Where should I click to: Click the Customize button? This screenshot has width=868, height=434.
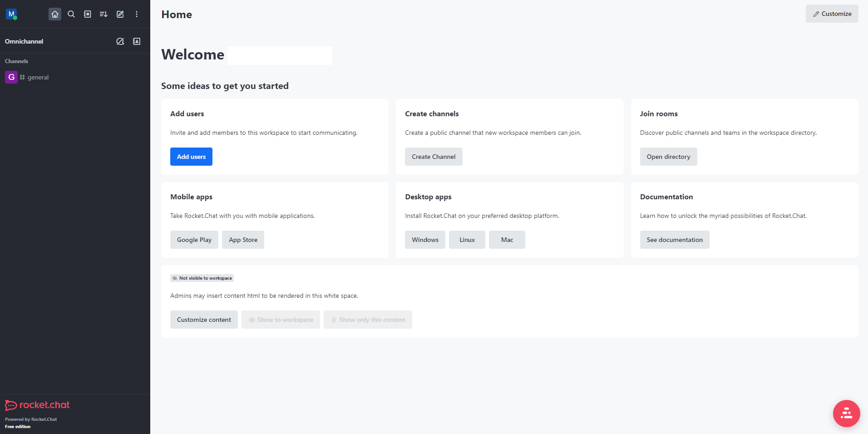[832, 14]
